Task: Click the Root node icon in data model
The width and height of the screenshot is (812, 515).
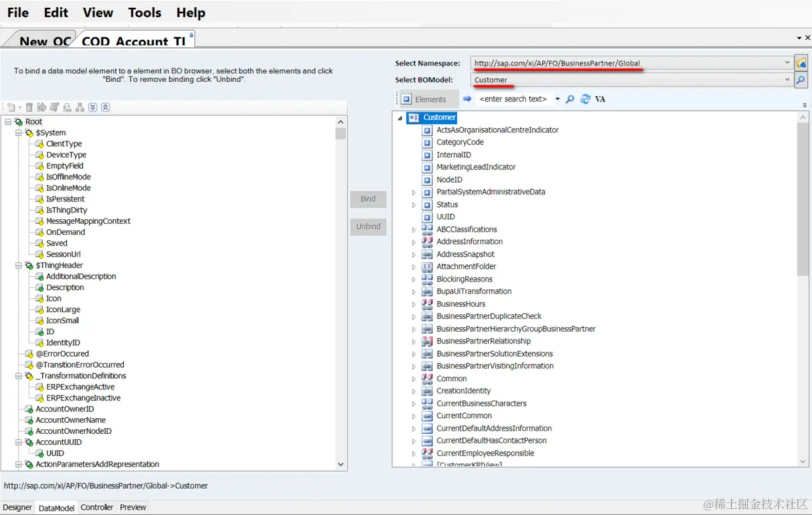Action: [x=19, y=122]
